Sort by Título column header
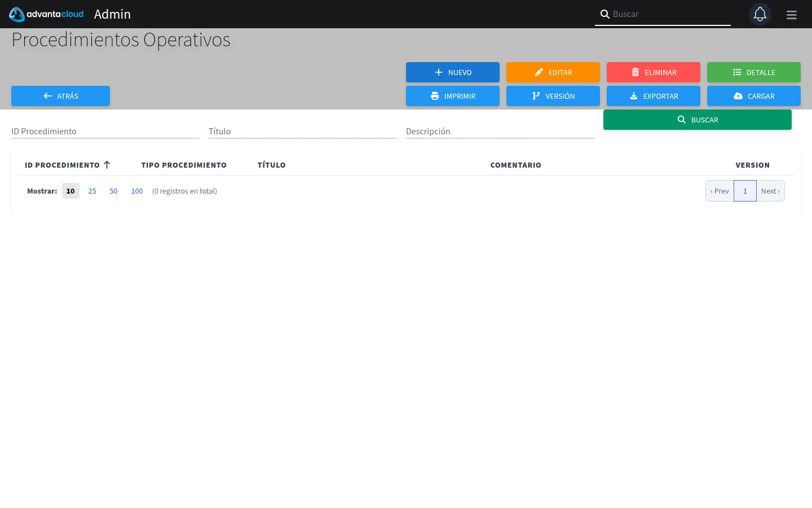Viewport: 812px width, 508px height. [x=272, y=165]
